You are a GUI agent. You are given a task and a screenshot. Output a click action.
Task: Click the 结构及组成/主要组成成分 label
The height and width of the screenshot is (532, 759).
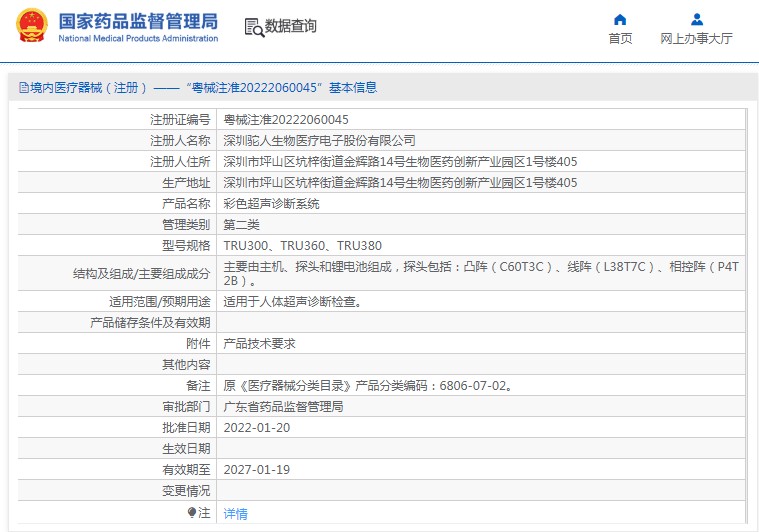pyautogui.click(x=141, y=274)
